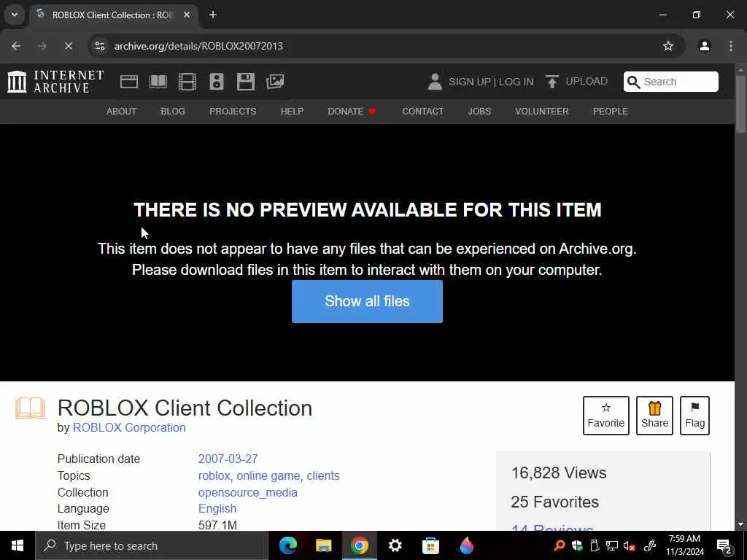Click the muted volume tray icon
This screenshot has width=747, height=560.
click(630, 545)
